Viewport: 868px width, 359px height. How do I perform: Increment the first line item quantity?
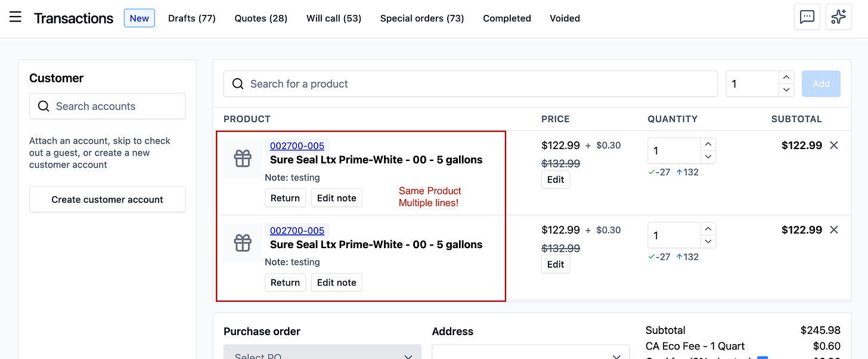click(708, 144)
